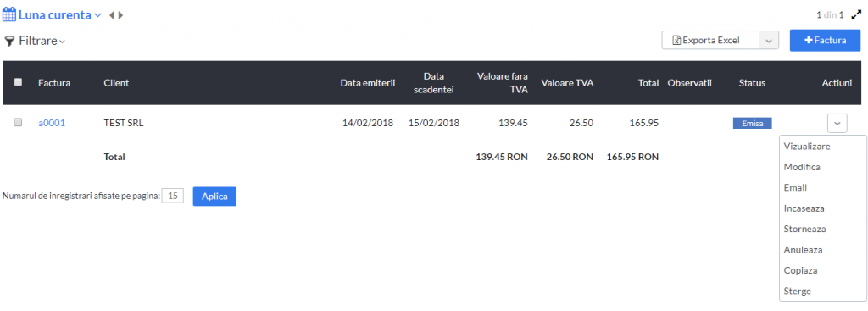Toggle the select-all checkbox in table header
The image size is (868, 311).
pyautogui.click(x=19, y=82)
